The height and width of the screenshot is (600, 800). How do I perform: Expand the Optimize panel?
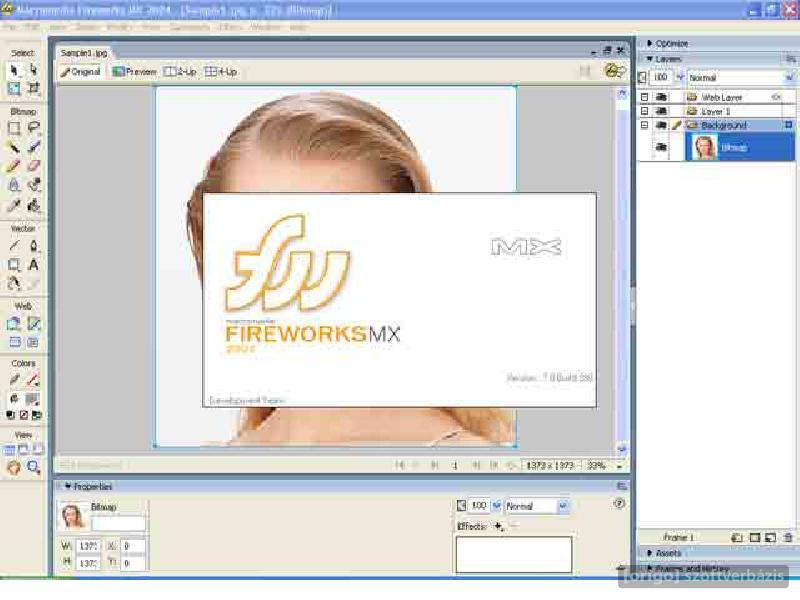(x=650, y=43)
